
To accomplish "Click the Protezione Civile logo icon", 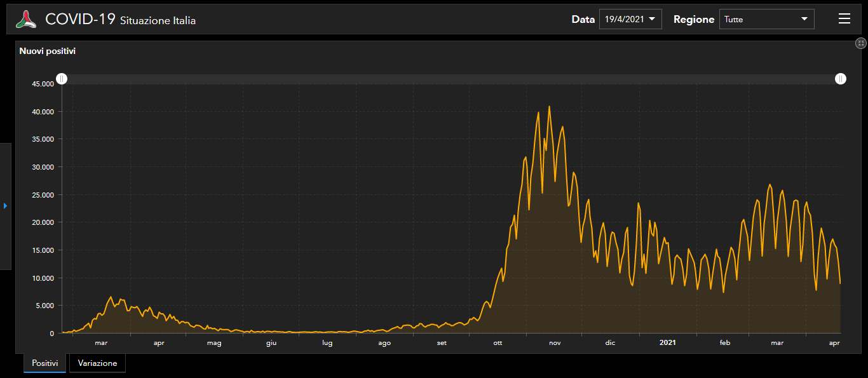I will pyautogui.click(x=26, y=19).
